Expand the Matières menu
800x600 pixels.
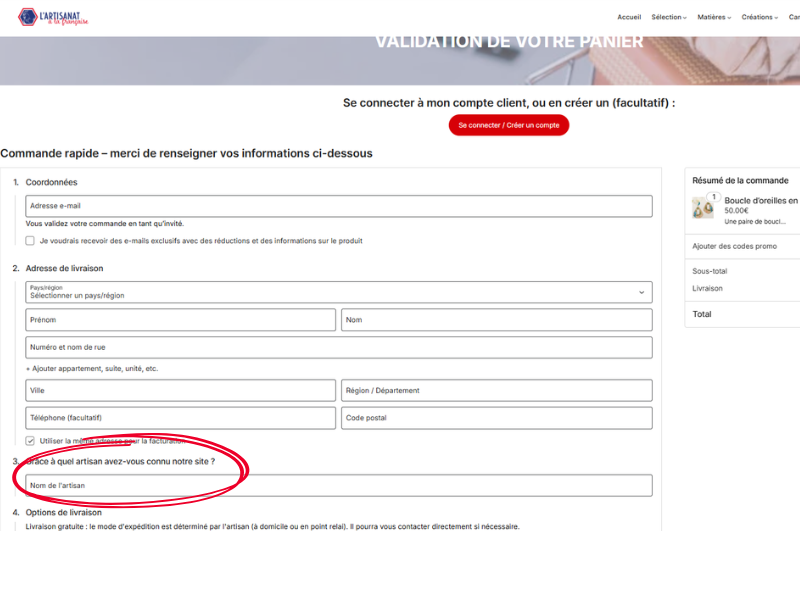(713, 17)
